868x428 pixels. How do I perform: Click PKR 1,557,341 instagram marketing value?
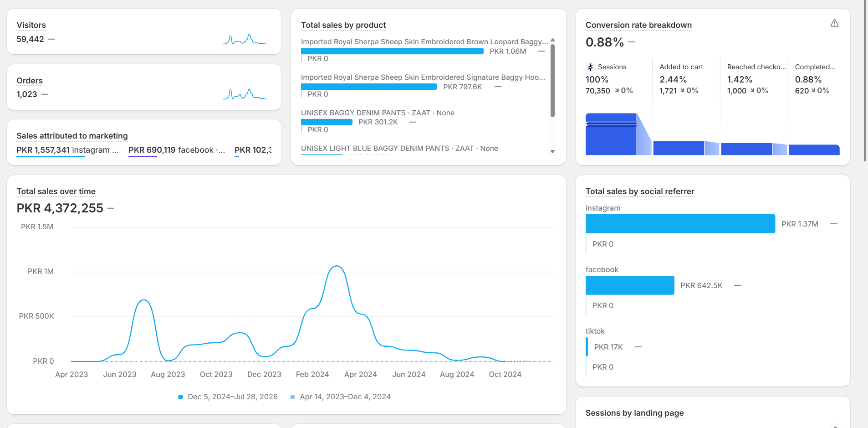pyautogui.click(x=67, y=150)
